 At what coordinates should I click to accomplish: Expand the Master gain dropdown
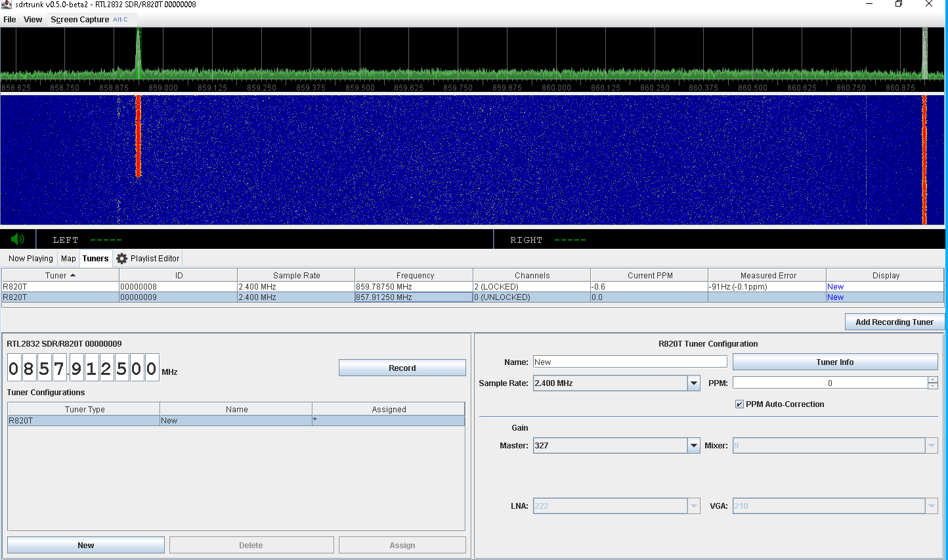(x=694, y=445)
